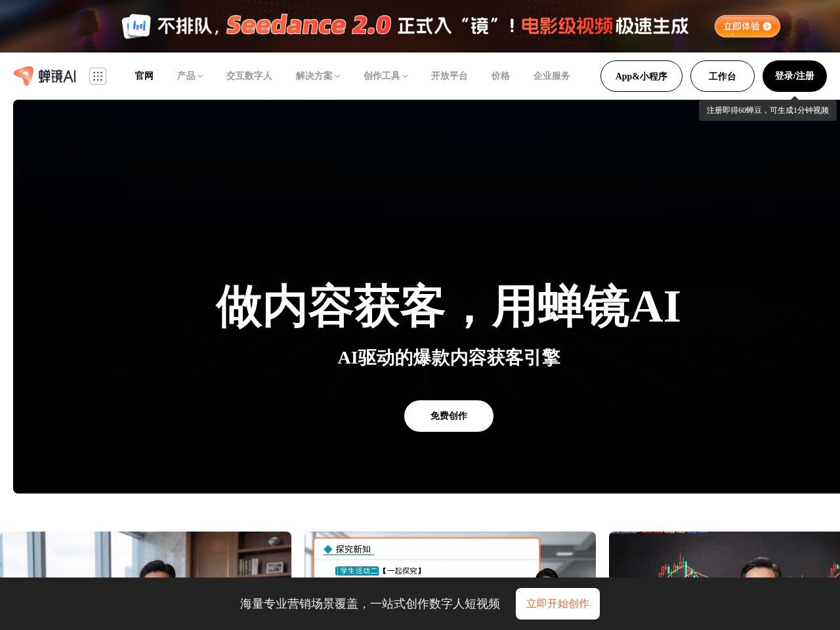The height and width of the screenshot is (630, 840).
Task: View the 价格 pricing page
Action: (500, 76)
